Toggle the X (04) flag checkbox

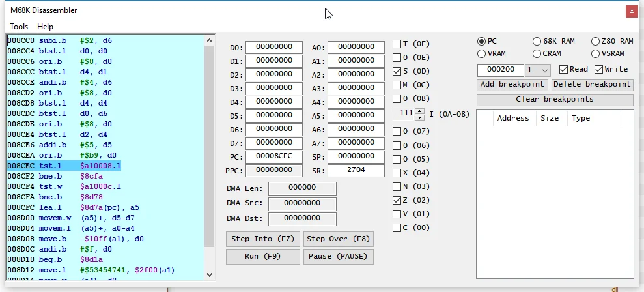pos(397,173)
